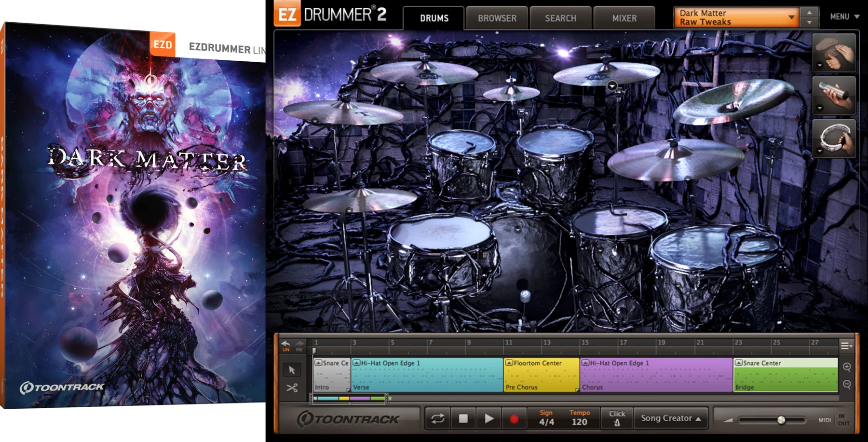Hit the small splash cymbal
868x442 pixels.
coord(511,93)
